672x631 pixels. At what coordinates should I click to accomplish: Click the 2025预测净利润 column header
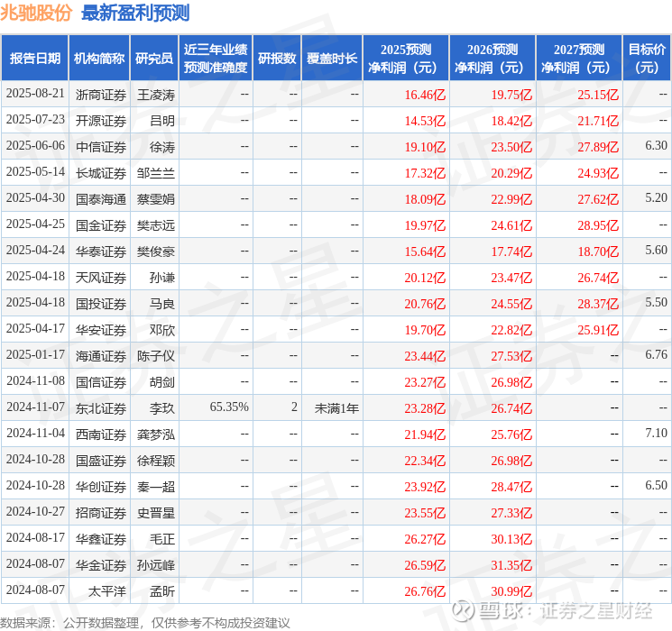point(406,59)
